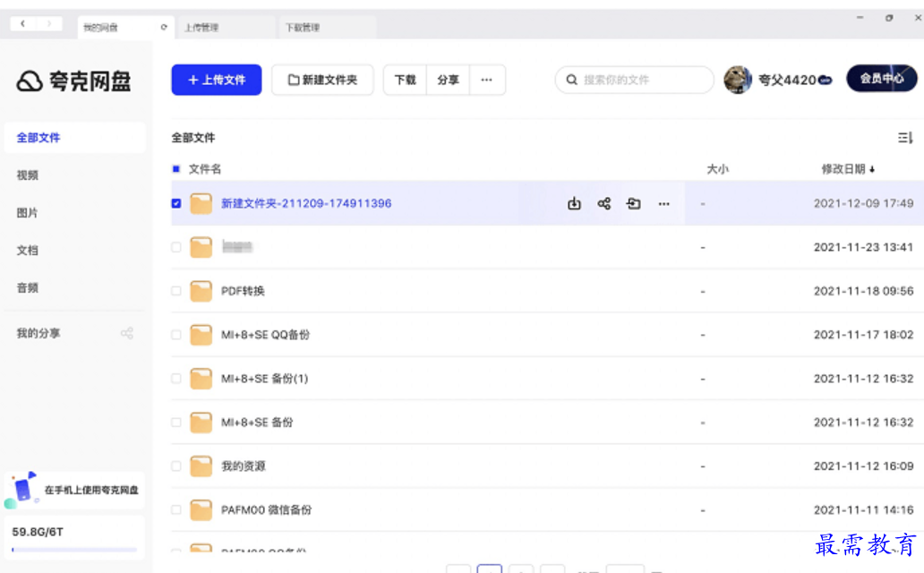Open the 会员中心 member center

[x=882, y=79]
